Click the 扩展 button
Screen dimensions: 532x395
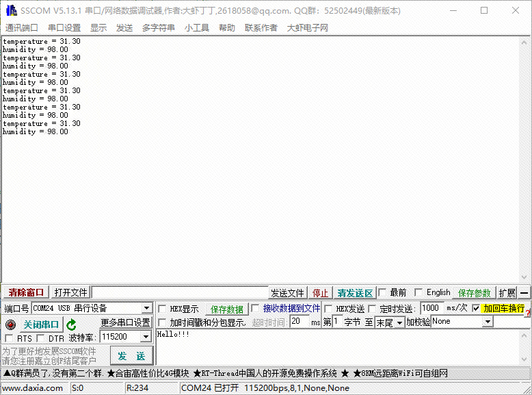(507, 293)
